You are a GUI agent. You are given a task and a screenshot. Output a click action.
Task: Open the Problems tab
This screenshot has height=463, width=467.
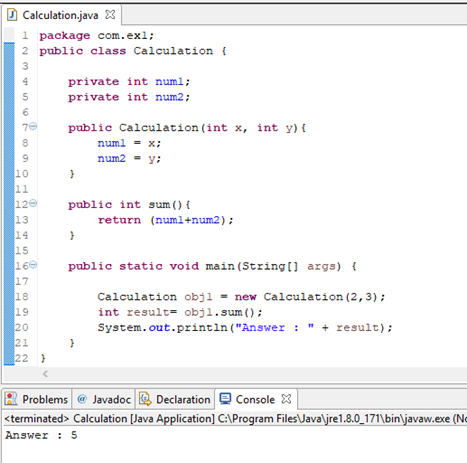37,399
